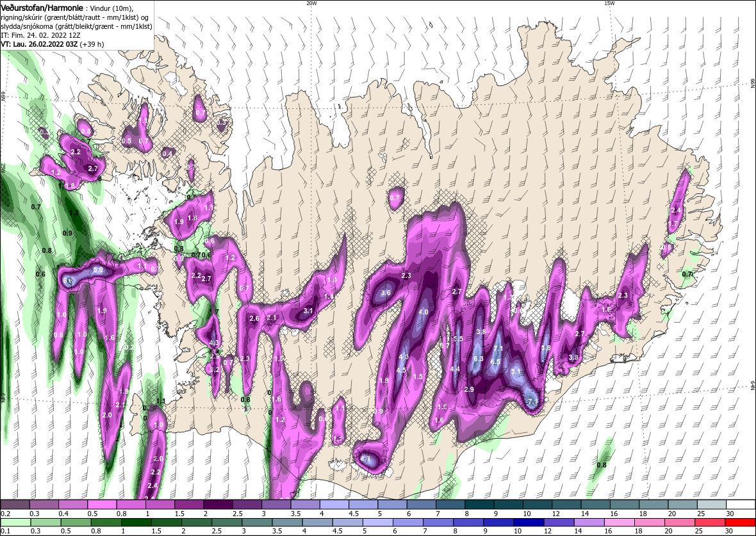Click the 4.3 precipitation value on the map
Viewport: 756px width, 536px height.
tap(215, 343)
